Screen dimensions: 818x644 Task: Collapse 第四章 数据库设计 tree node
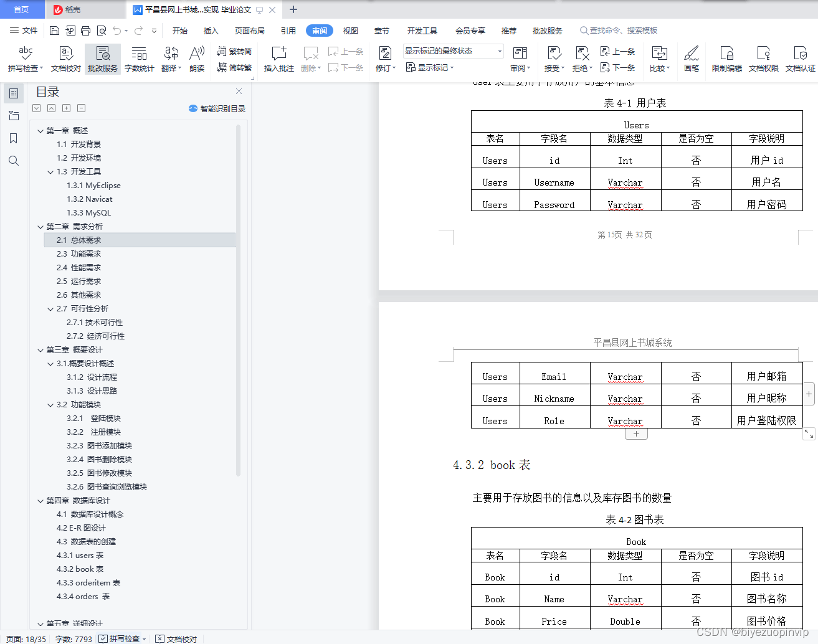(40, 501)
